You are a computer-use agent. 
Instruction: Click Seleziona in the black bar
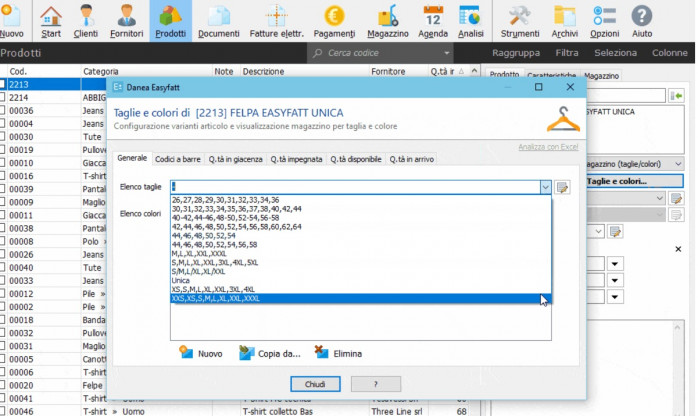pyautogui.click(x=615, y=53)
